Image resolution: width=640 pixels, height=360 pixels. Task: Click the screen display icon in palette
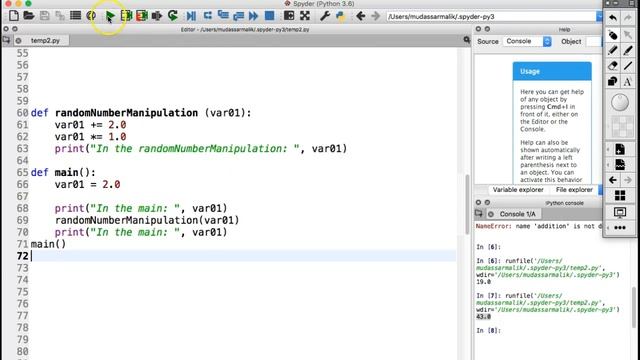pos(620,212)
